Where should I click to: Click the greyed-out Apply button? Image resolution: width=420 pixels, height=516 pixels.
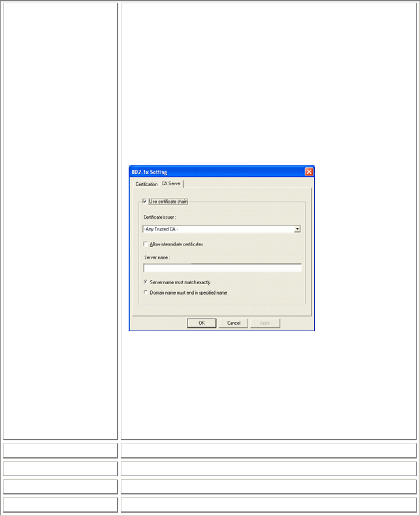click(265, 323)
